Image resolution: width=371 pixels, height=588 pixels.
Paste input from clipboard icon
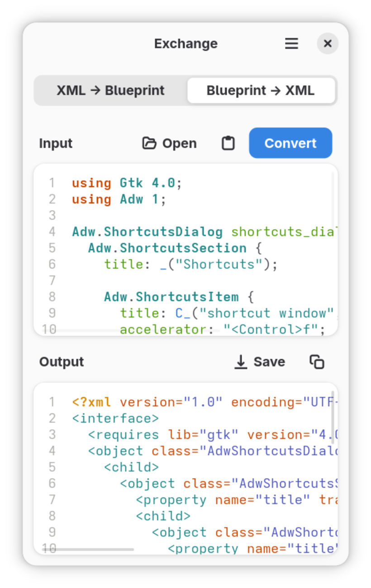pos(228,143)
